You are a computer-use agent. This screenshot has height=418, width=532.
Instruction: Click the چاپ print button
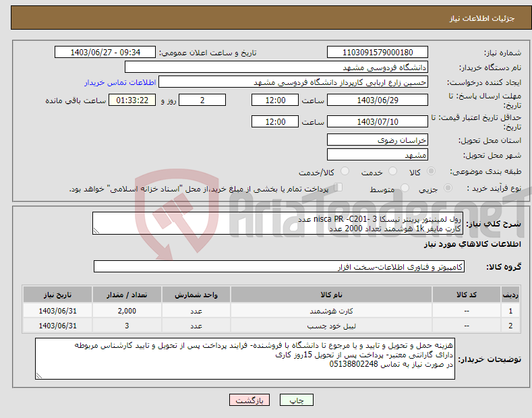(297, 400)
